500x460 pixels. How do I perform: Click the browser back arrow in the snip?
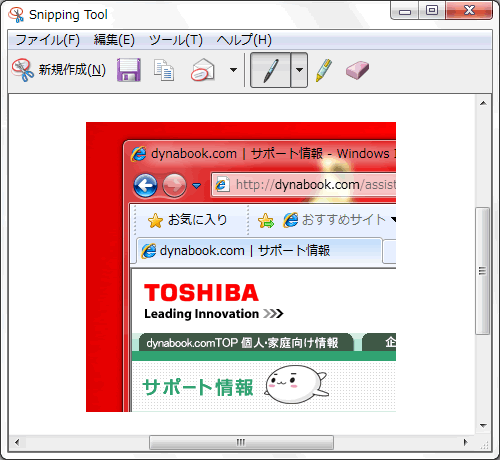145,185
